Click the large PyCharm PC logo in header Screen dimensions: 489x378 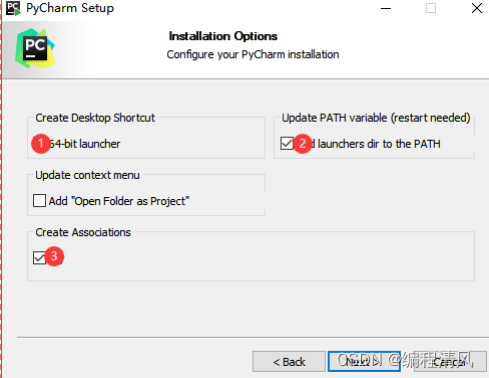pos(35,48)
